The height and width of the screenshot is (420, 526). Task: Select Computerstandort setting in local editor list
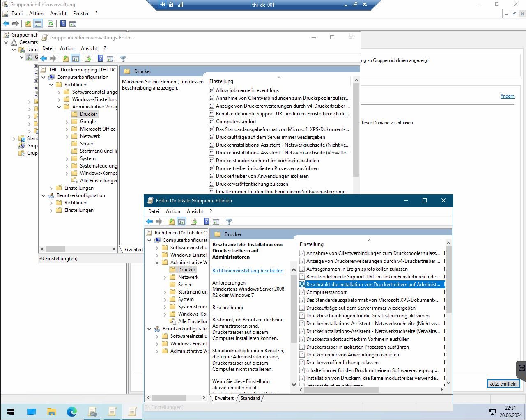point(326,292)
